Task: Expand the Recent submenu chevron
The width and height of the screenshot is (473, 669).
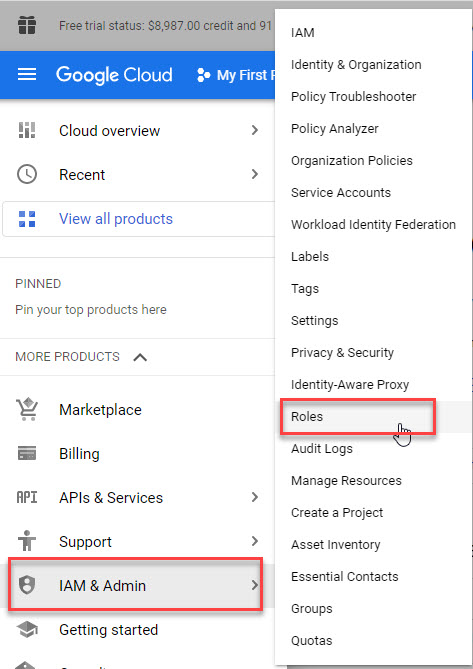Action: [255, 174]
